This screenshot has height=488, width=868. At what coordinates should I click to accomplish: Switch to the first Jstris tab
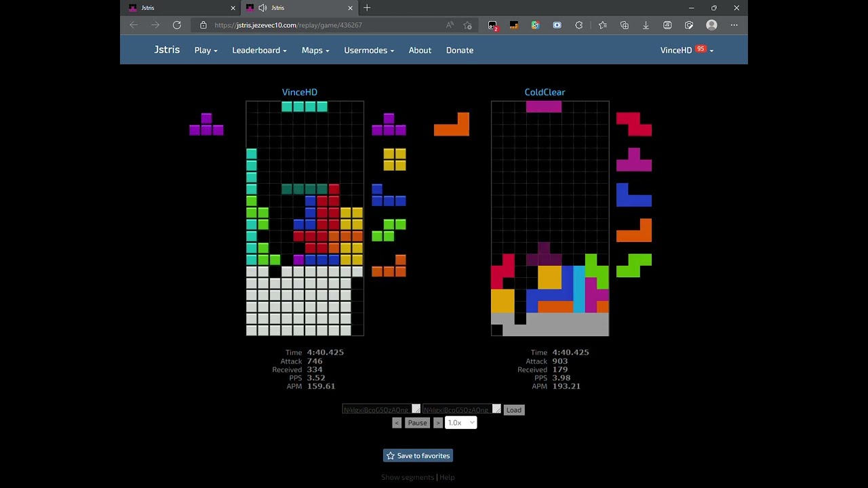click(x=182, y=8)
